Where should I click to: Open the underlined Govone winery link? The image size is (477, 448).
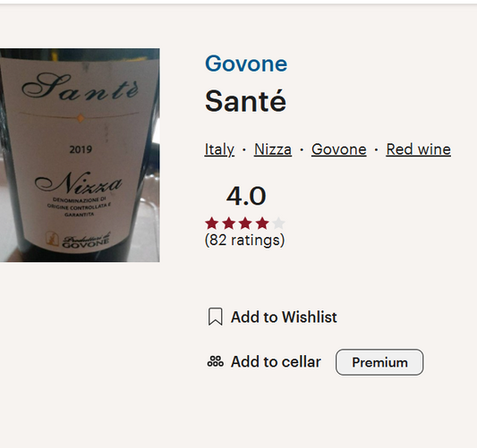339,149
